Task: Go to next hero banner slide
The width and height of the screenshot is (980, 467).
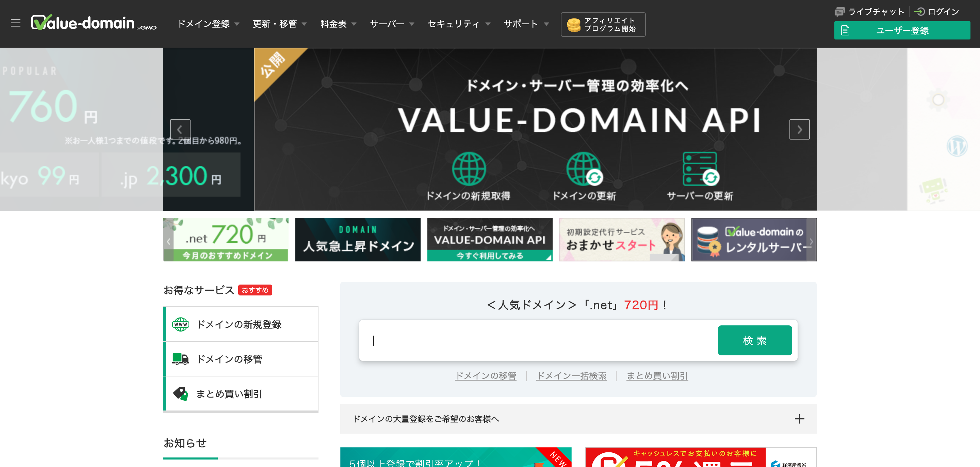Action: 799,129
